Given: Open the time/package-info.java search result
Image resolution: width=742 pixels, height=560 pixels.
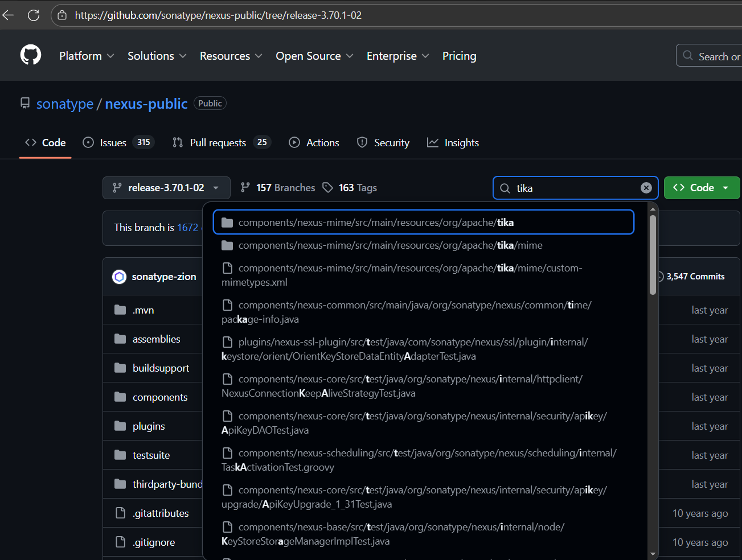Looking at the screenshot, I should click(424, 312).
